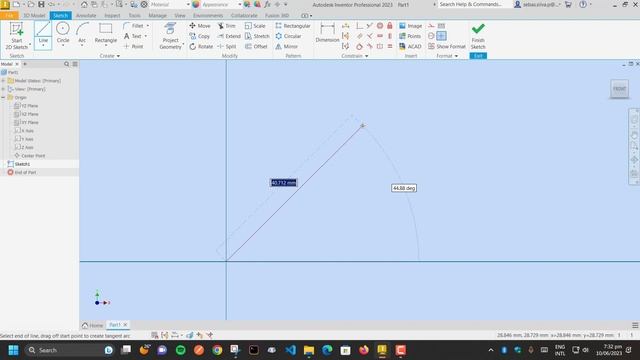This screenshot has width=640, height=360.
Task: Insert Points from file
Action: click(x=410, y=36)
